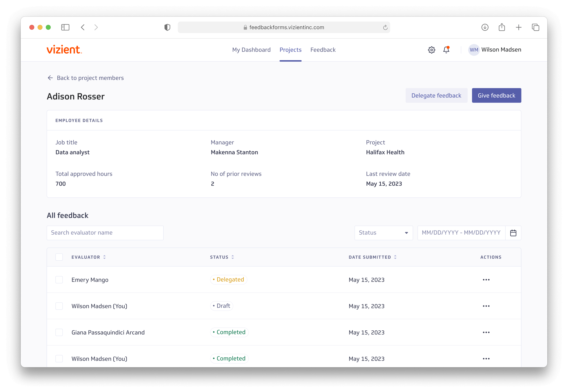
Task: Open actions menu for Emery Mango
Action: pos(486,280)
